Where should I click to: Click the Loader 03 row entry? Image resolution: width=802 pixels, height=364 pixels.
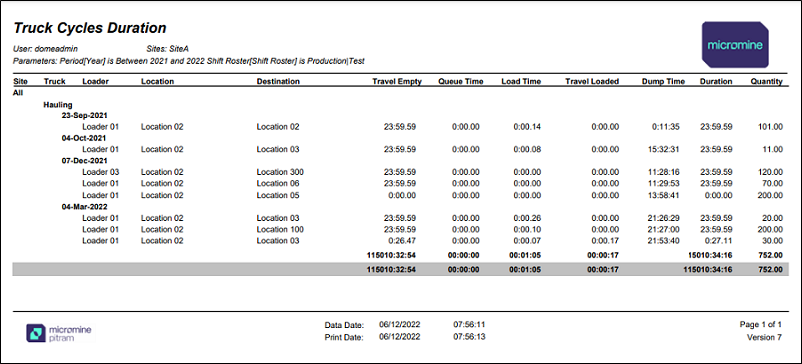click(101, 172)
